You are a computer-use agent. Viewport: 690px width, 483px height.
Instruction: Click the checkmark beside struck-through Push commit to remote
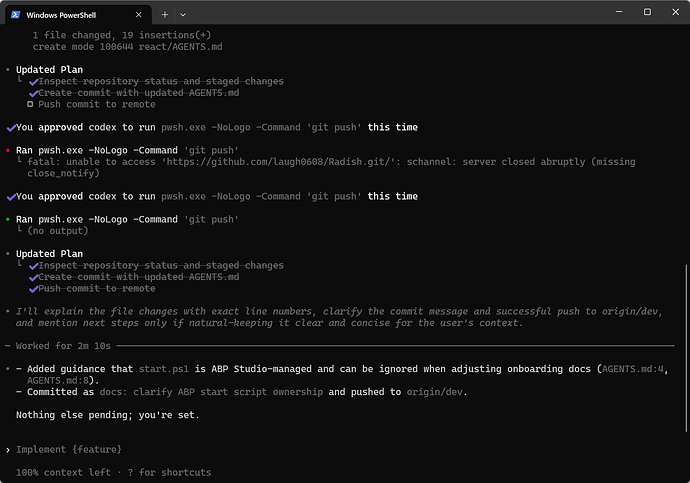pyautogui.click(x=33, y=289)
